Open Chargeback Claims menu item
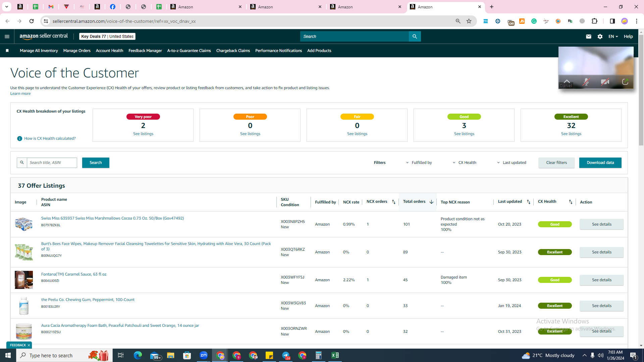This screenshot has width=644, height=362. [x=233, y=51]
